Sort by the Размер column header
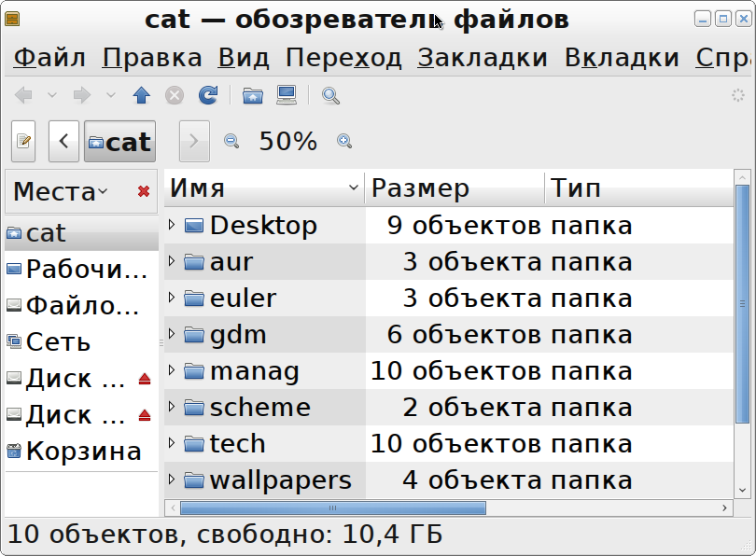Viewport: 756px width, 556px height. coord(453,188)
